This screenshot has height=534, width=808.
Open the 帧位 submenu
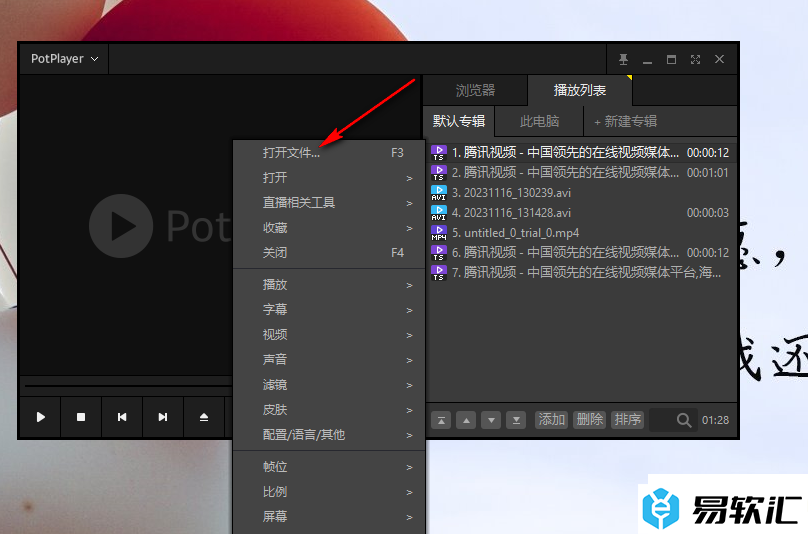point(330,467)
